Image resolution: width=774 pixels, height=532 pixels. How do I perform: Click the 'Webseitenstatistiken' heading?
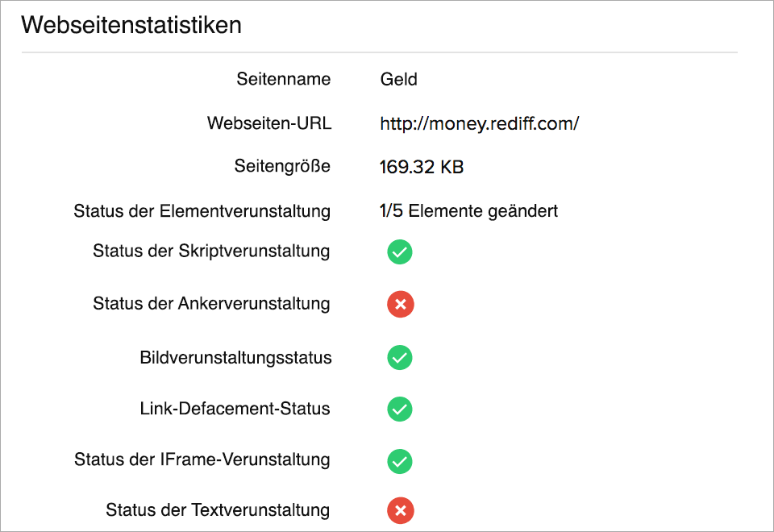point(131,25)
